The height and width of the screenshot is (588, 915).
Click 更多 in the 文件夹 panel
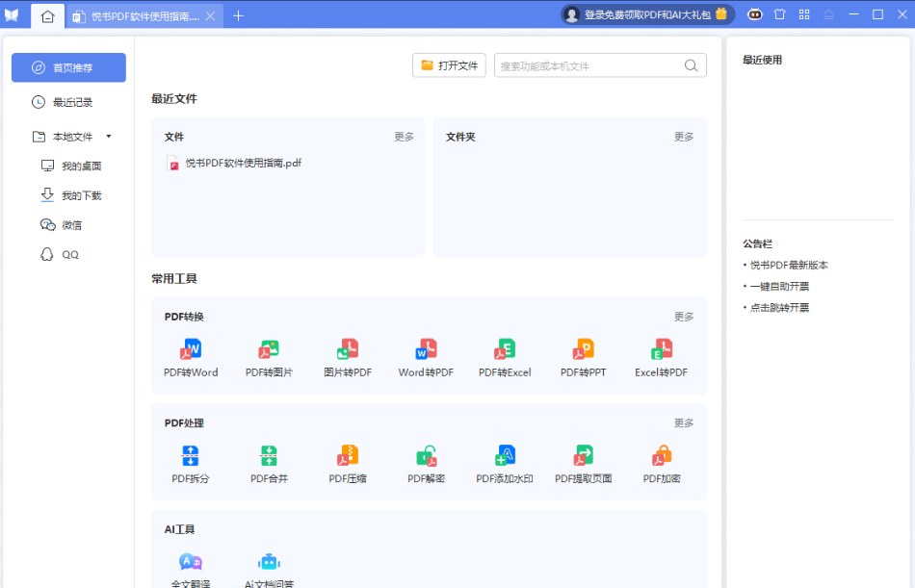tap(684, 137)
